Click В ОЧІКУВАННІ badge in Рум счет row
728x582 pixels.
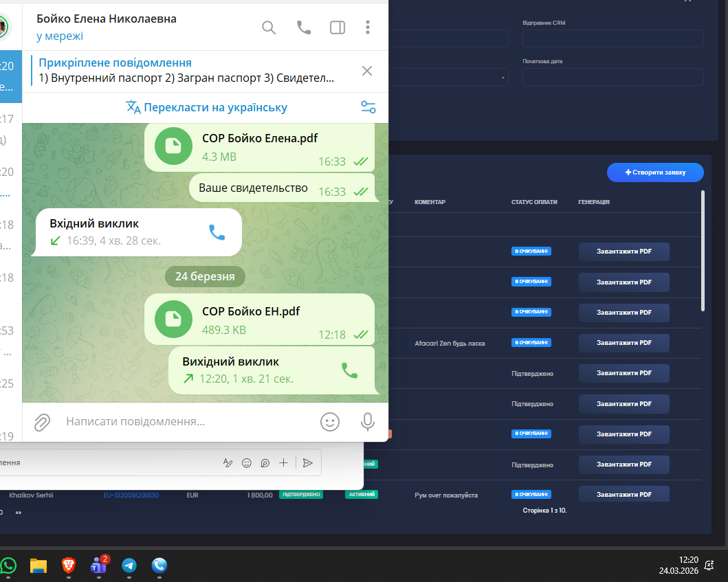point(531,494)
